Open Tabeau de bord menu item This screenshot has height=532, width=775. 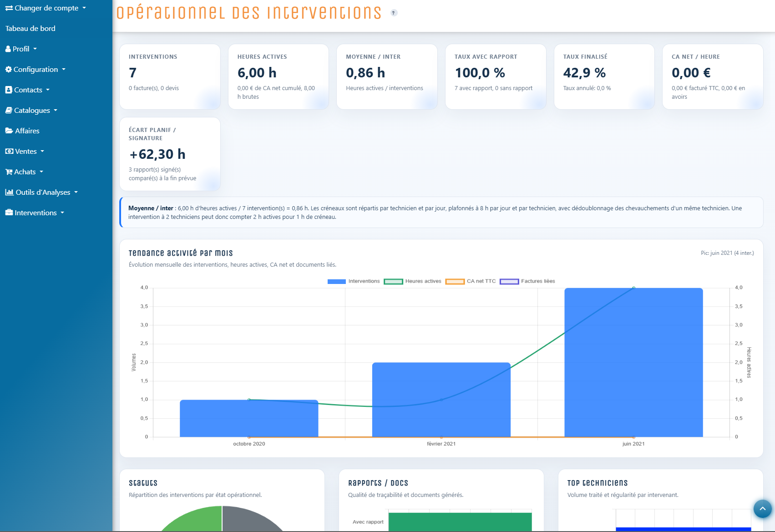(x=30, y=28)
